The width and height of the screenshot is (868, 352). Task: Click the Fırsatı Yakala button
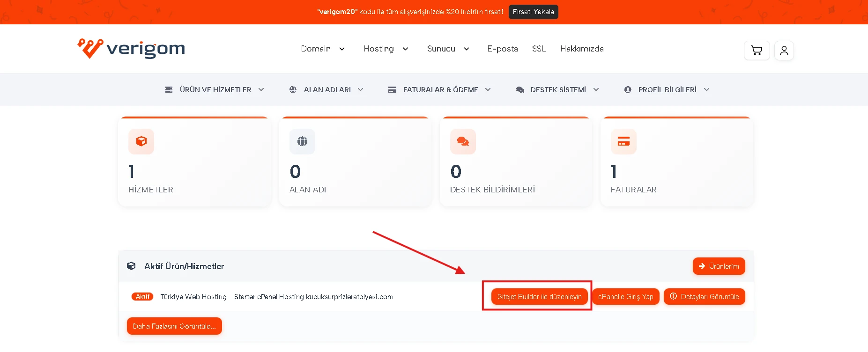tap(533, 12)
